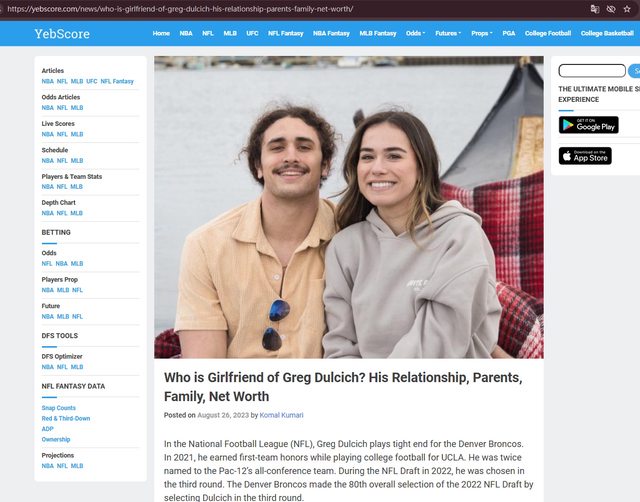This screenshot has width=640, height=502.
Task: Open UFC link under Articles
Action: tap(92, 81)
